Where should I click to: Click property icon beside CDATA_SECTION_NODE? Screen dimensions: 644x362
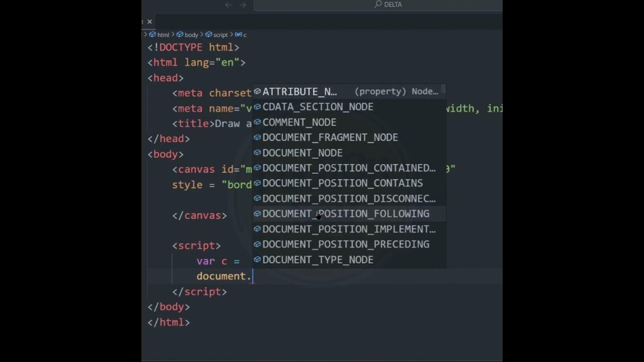(x=257, y=107)
